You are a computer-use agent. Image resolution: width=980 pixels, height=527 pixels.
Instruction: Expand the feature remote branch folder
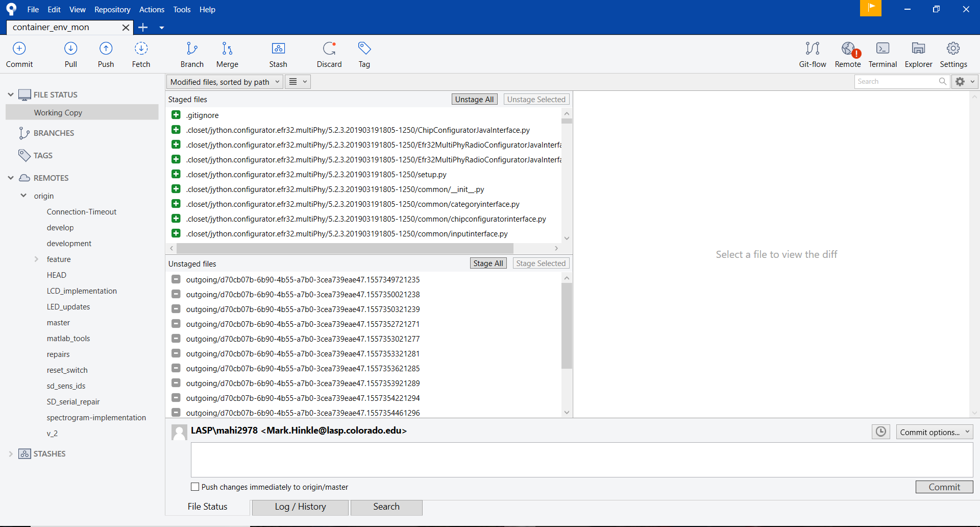pos(36,259)
